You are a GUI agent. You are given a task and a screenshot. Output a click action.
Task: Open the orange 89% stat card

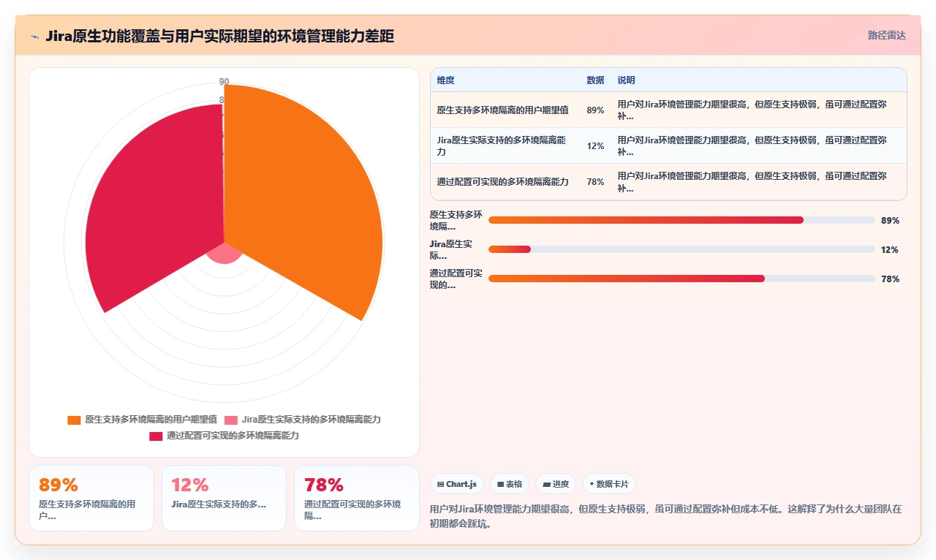(91, 498)
